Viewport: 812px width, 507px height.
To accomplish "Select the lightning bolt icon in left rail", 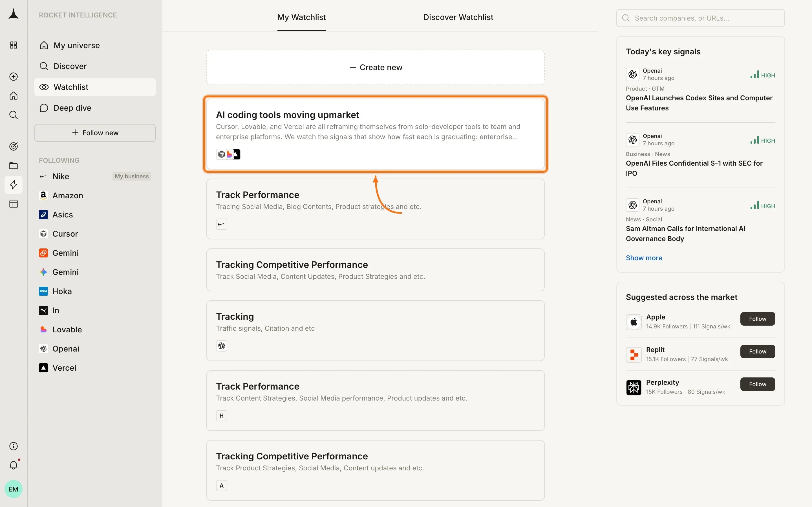I will tap(14, 185).
